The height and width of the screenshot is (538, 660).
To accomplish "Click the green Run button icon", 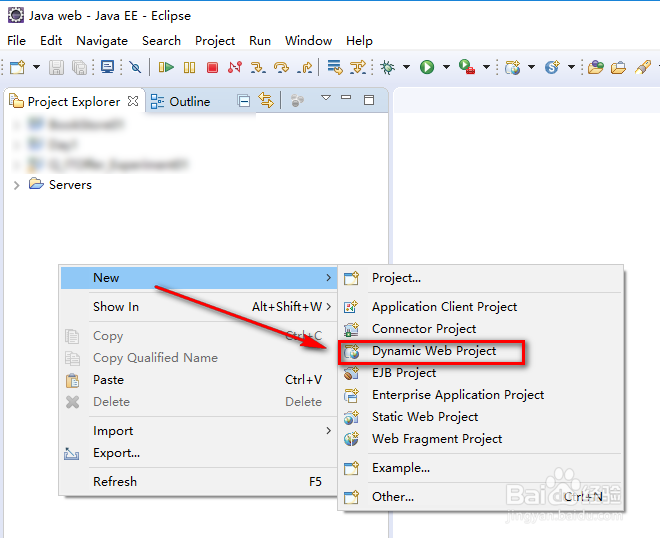I will [x=427, y=67].
